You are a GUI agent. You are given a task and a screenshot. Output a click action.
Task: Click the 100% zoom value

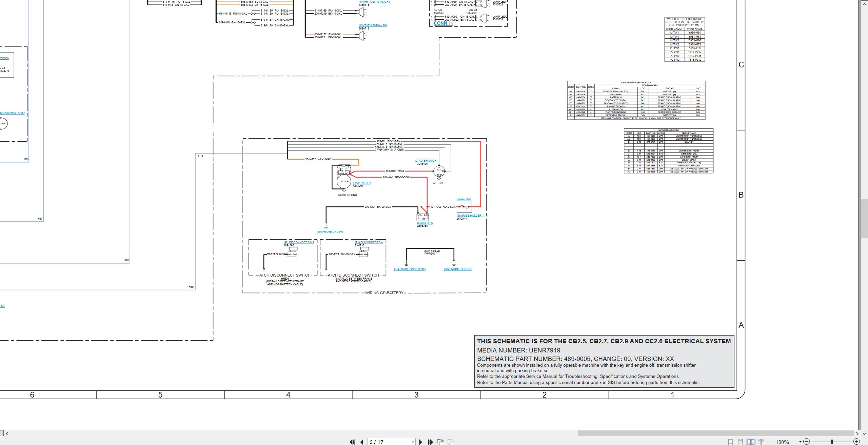click(782, 442)
